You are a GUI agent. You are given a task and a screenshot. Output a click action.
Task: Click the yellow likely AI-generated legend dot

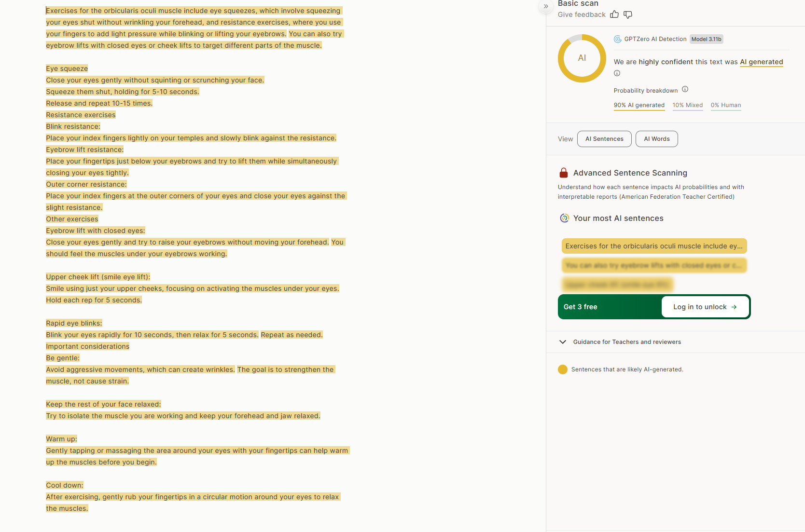coord(562,369)
